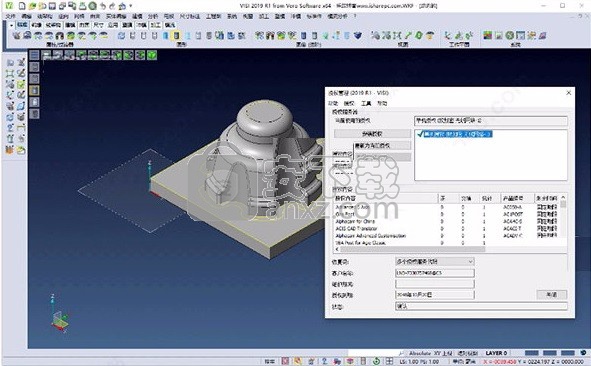Screen dimensions: 591x366
Task: Click the gray button at dialog bottom right
Action: 551,294
